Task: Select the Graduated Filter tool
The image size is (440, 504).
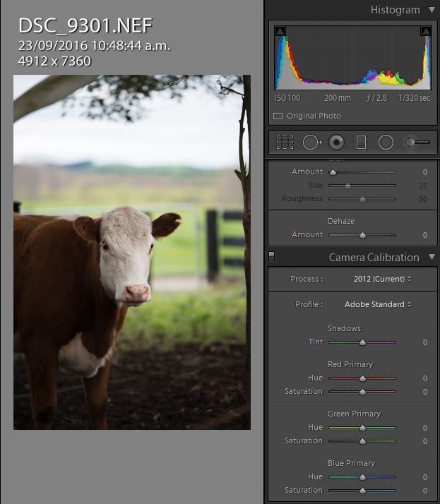Action: pos(361,143)
